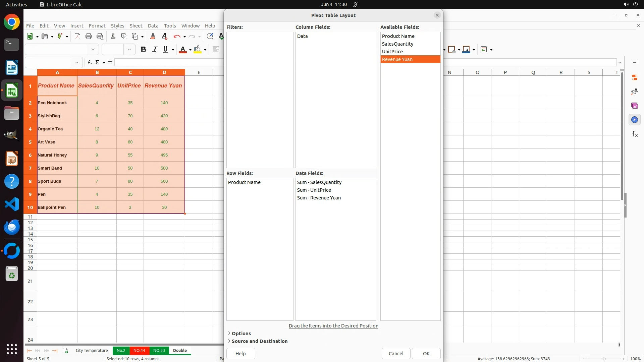Click the Find and Replace icon
644x362 pixels.
(210, 37)
